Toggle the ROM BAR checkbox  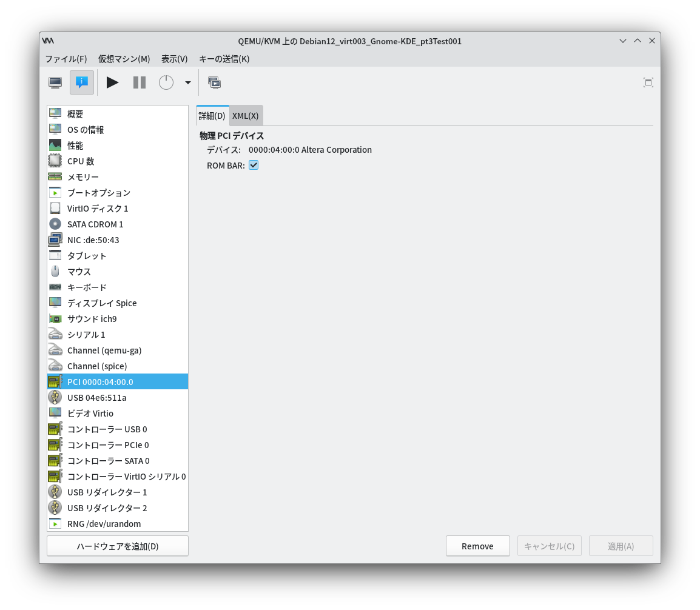[x=254, y=165]
